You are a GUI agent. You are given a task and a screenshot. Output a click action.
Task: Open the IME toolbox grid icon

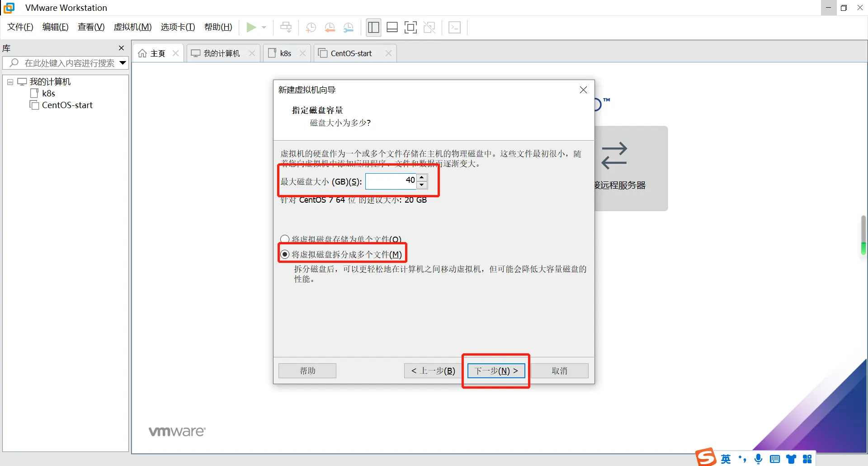tap(807, 459)
